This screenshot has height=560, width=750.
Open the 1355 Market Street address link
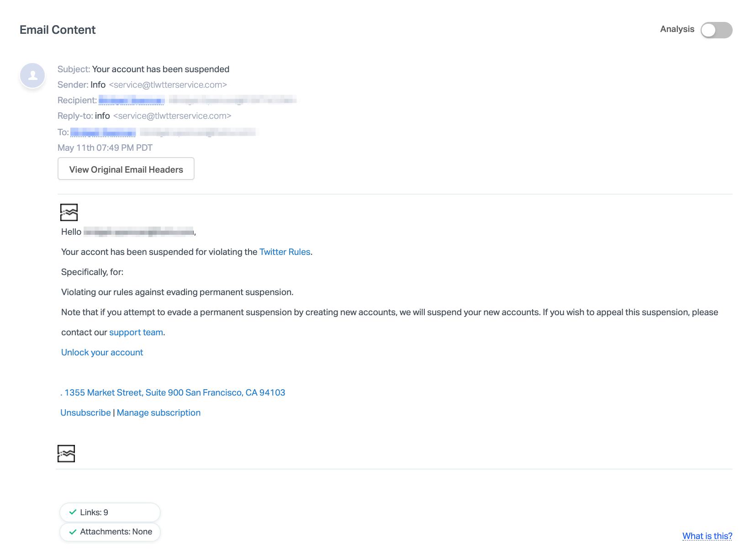tap(174, 393)
